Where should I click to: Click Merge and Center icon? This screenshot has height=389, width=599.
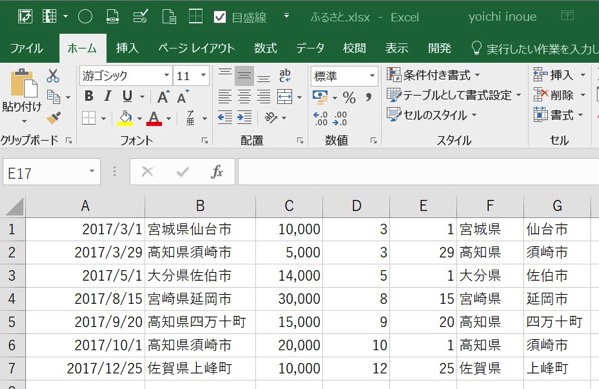(x=285, y=97)
